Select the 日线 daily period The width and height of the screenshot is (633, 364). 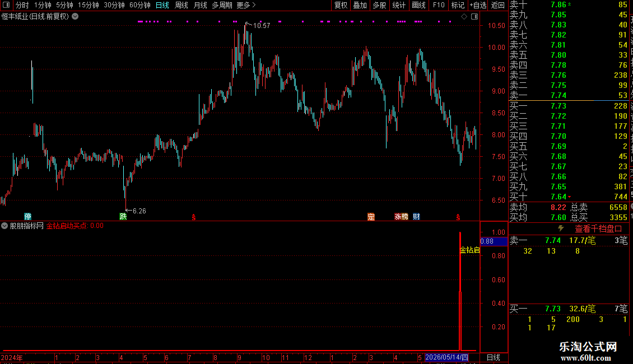[162, 5]
